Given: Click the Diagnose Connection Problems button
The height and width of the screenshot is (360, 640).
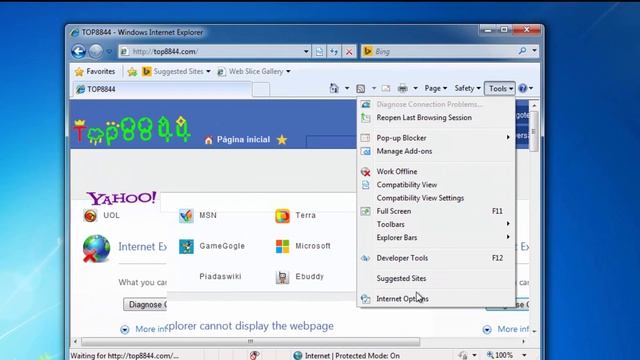Looking at the screenshot, I should pyautogui.click(x=145, y=304).
